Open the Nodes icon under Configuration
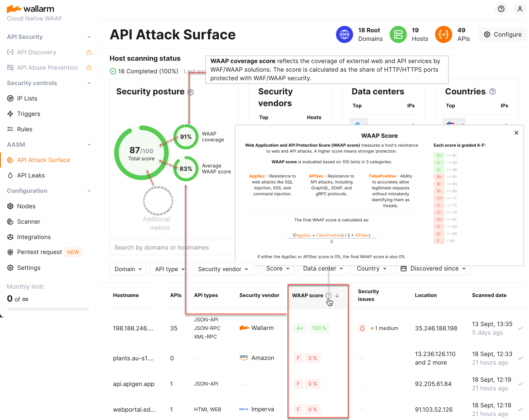529x420 pixels. (10, 206)
